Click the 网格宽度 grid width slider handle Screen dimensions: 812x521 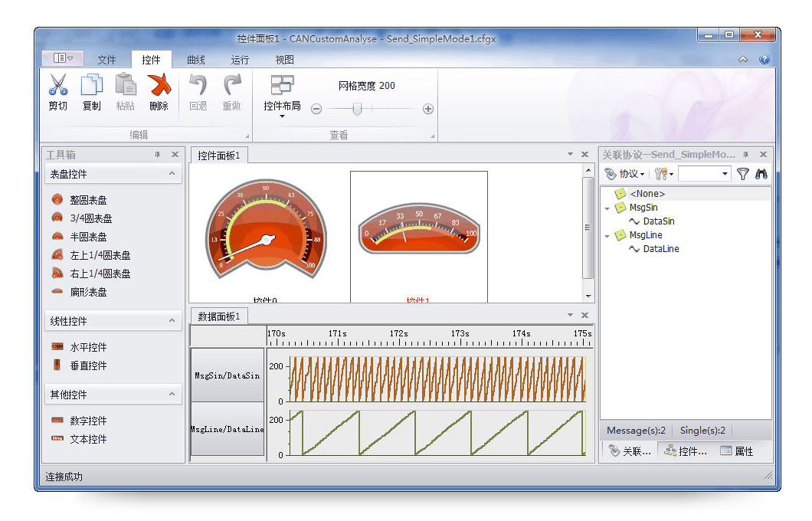tap(357, 109)
